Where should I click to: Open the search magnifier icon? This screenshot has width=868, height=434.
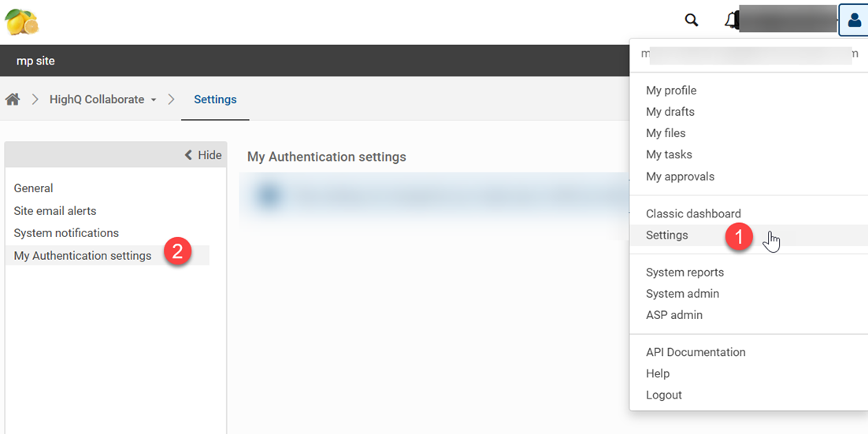tap(692, 20)
